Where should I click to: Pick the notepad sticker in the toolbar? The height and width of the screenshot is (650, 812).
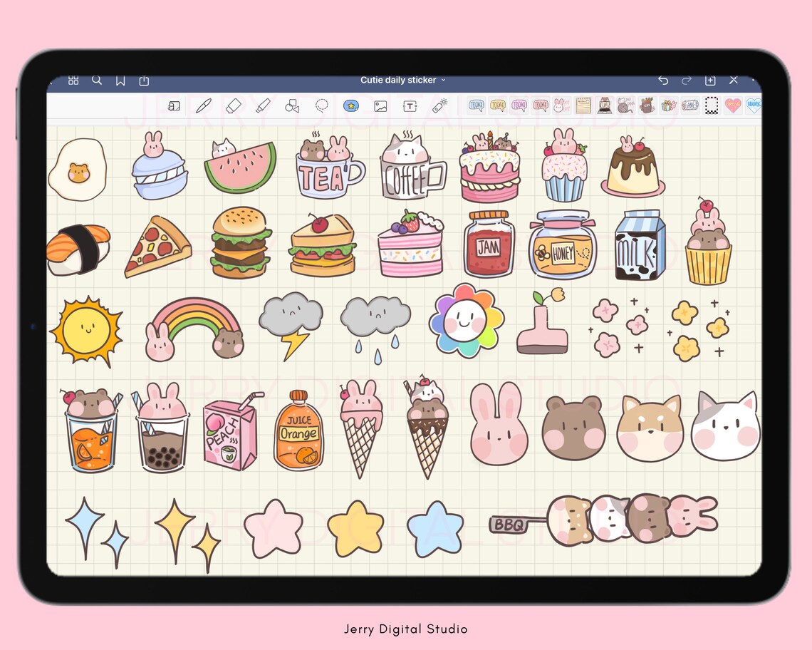tap(583, 105)
